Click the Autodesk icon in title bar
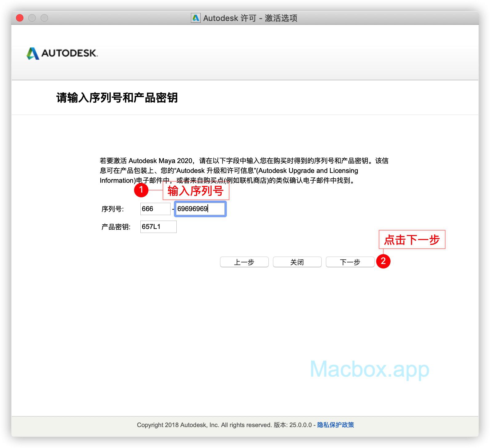490x448 pixels. [196, 18]
